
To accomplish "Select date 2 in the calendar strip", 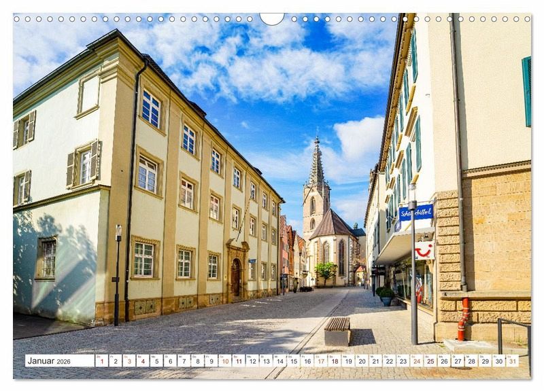I will (116, 361).
